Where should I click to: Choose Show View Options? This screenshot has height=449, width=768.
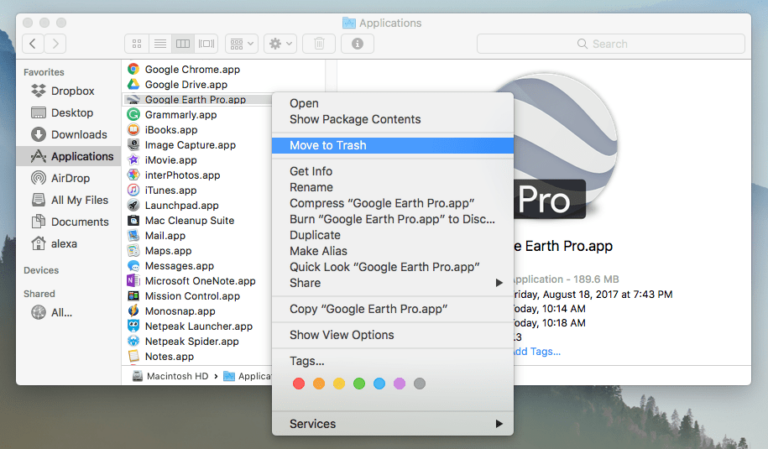coord(393,335)
